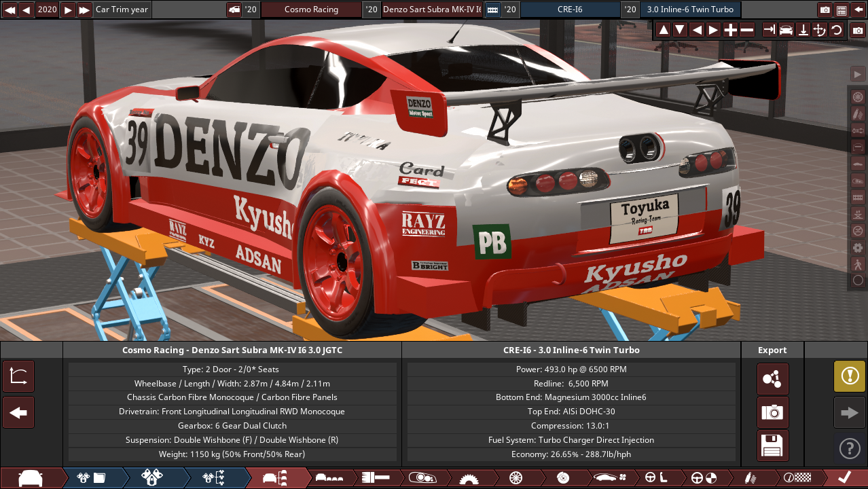Click the photo mode camera icon below top bar

tap(858, 30)
